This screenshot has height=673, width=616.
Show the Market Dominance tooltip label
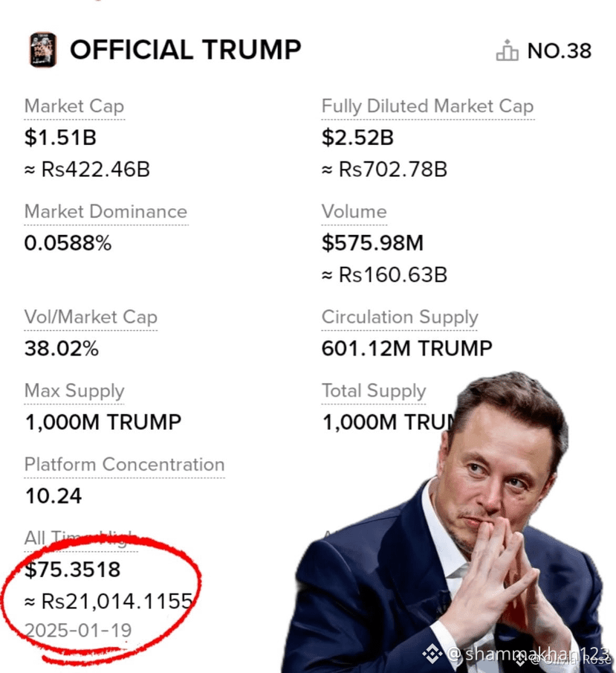click(x=106, y=212)
